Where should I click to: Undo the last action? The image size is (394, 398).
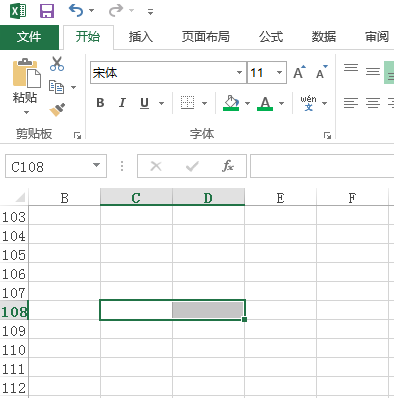(x=76, y=11)
